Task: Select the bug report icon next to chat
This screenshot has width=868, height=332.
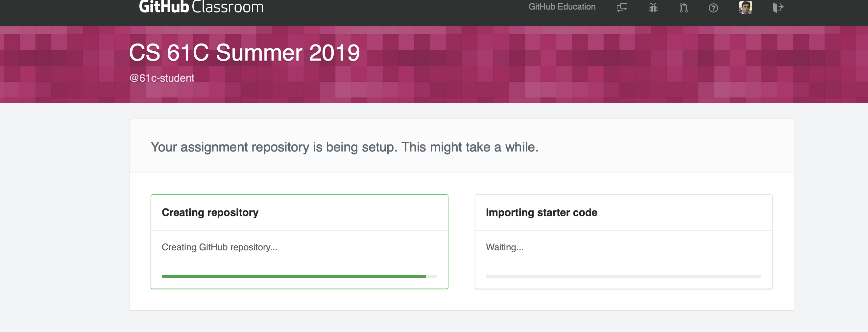Action: pos(653,8)
